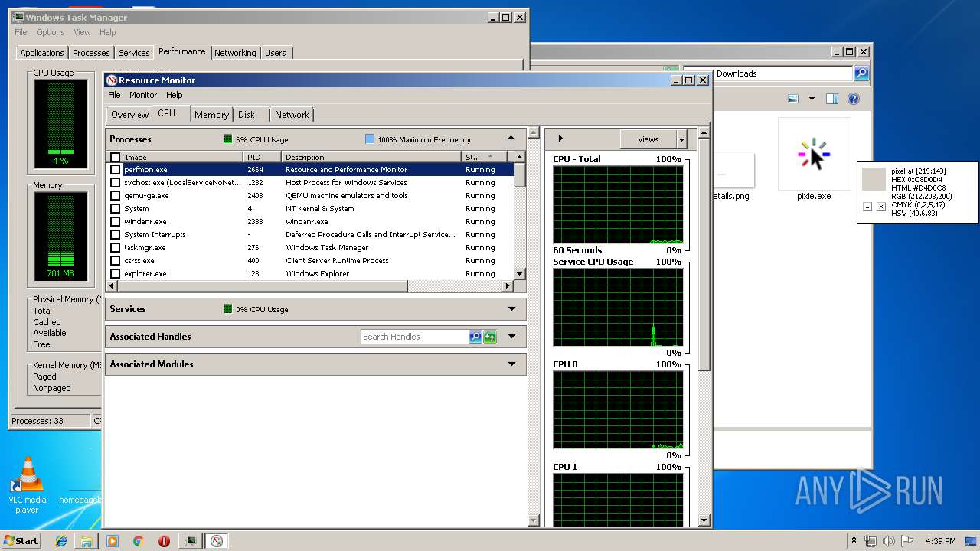Check the taskmgr.exe process checkbox
Screen dimensions: 980x551
coord(116,248)
